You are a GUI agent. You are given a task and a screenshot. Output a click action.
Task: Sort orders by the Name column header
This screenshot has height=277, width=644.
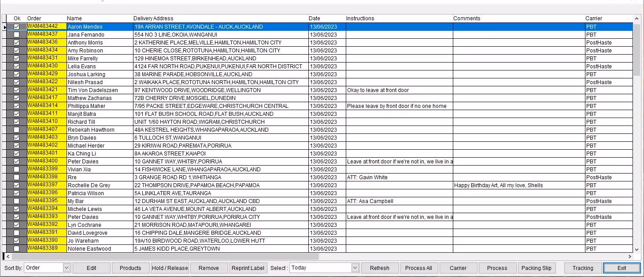click(x=74, y=18)
